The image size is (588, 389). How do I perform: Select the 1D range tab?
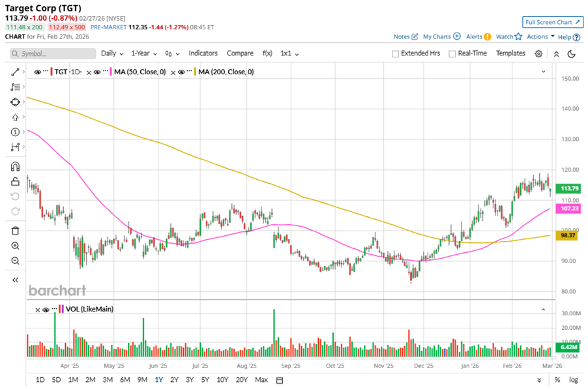tap(40, 380)
